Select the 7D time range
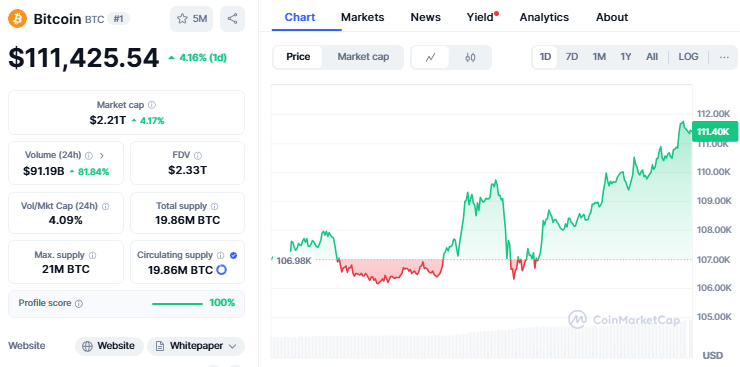 [x=572, y=57]
